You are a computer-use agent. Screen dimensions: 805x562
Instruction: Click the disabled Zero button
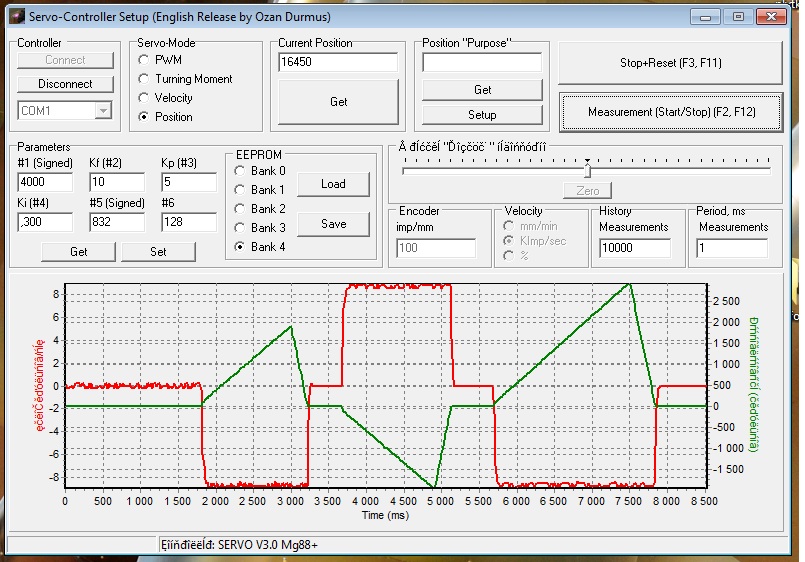click(x=587, y=191)
